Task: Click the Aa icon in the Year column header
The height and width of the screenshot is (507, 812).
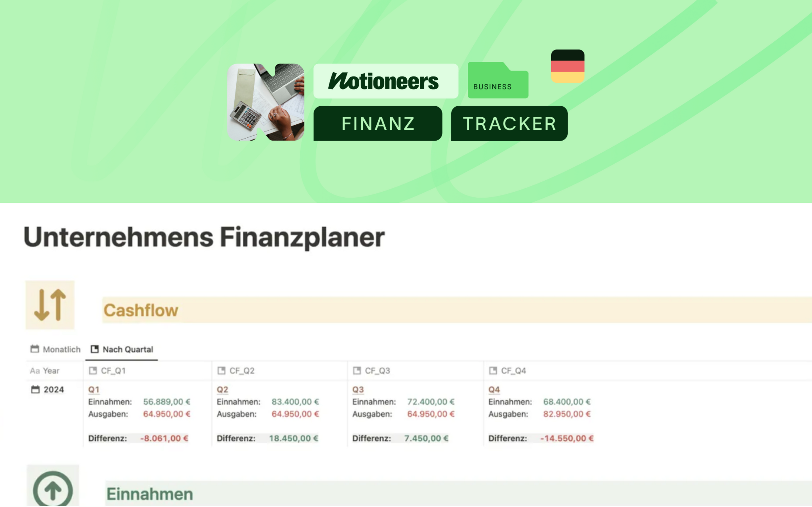Action: click(x=35, y=370)
